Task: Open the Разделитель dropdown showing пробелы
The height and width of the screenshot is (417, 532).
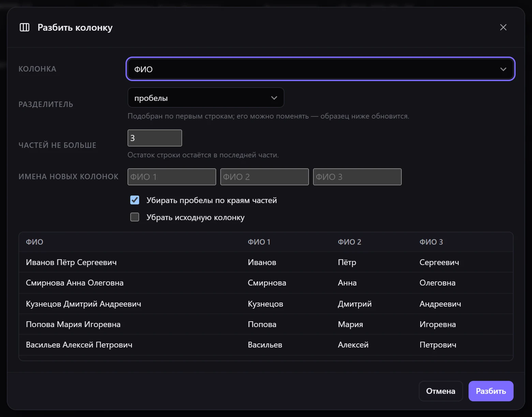Action: 206,98
